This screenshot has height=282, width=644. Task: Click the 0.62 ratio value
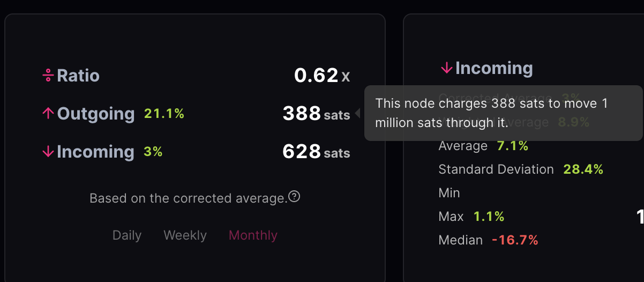(316, 76)
